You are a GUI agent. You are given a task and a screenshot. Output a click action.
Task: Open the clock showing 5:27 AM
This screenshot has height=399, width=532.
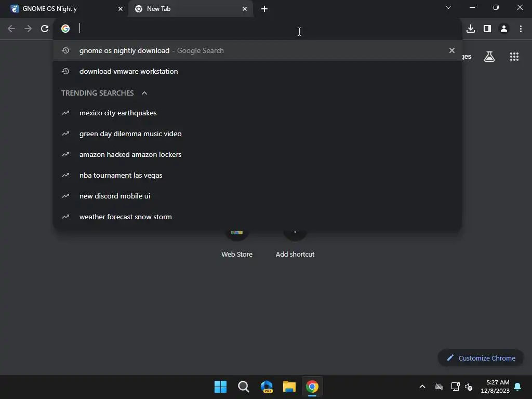click(495, 387)
